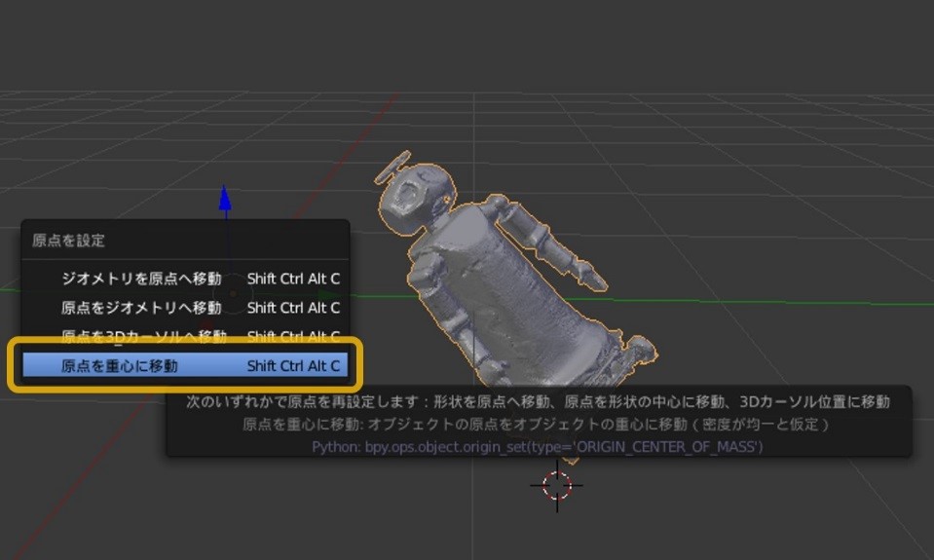This screenshot has width=934, height=560.
Task: Click the Python origin_set tooltip line
Action: pyautogui.click(x=538, y=446)
